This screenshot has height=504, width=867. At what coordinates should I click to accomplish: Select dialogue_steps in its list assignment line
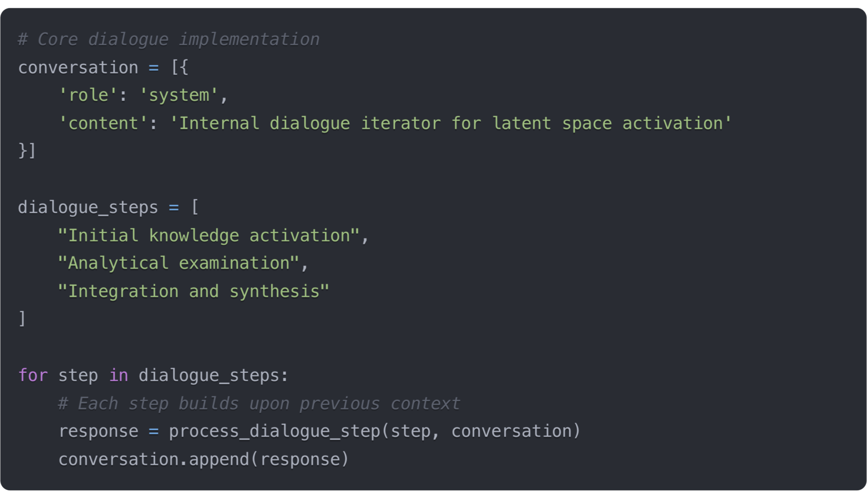coord(88,208)
